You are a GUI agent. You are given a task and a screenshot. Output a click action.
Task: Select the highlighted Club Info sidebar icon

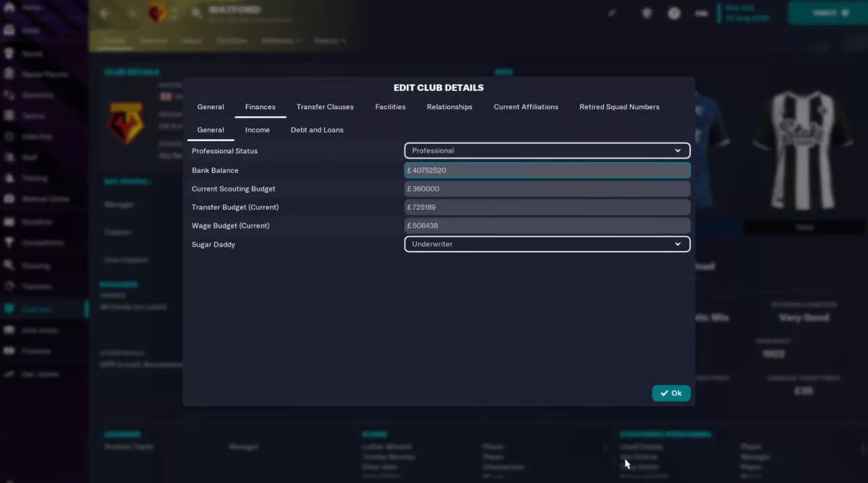coord(9,309)
